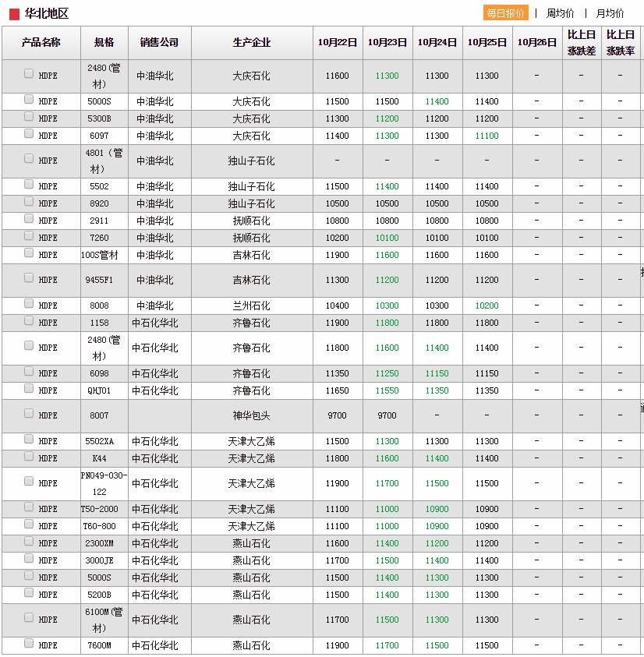Click the green 11100 price for 6097
The image size is (644, 657).
[487, 136]
